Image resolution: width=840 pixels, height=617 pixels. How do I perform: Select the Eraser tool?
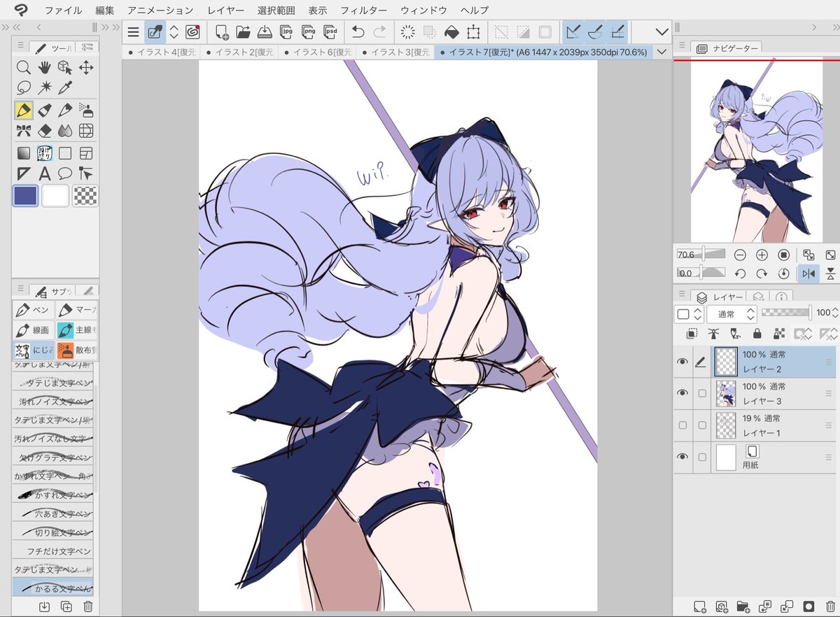[x=44, y=131]
